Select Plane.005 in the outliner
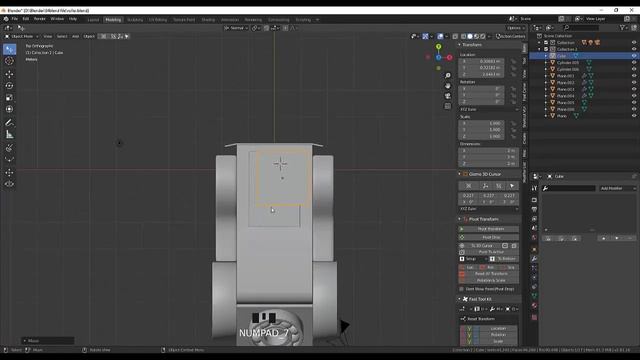Screen dimensions: 640x360 tap(565, 102)
